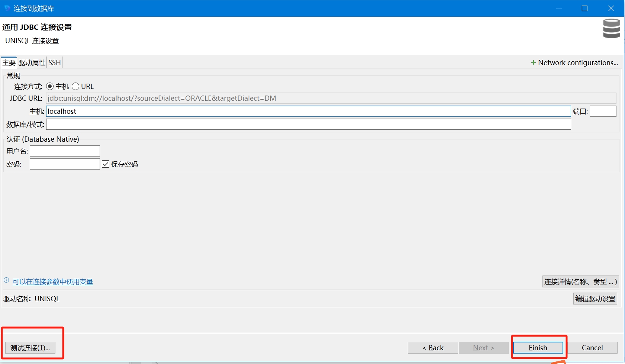Focus the 密码 input field
Viewport: 625px width, 364px height.
click(x=65, y=164)
